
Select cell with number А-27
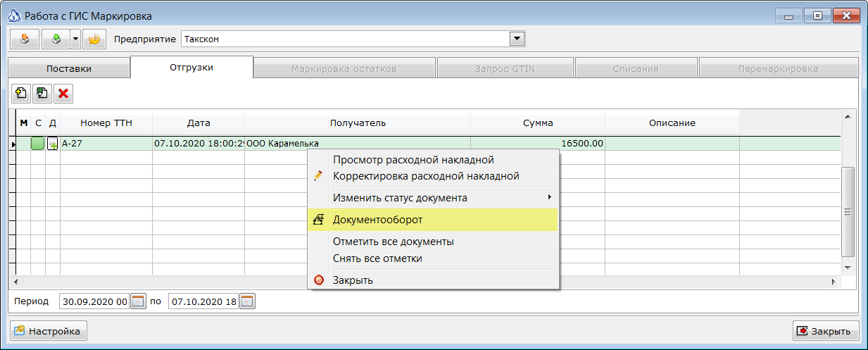point(106,144)
